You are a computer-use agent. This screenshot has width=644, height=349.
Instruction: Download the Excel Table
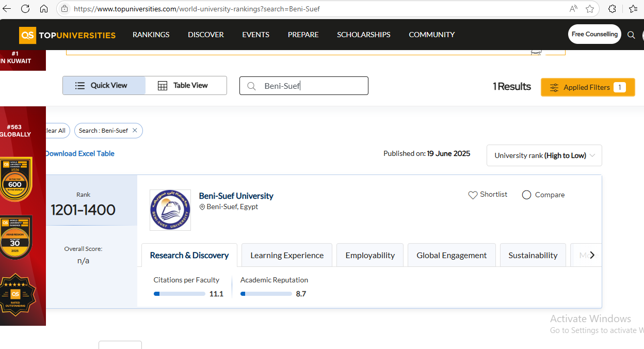click(79, 153)
